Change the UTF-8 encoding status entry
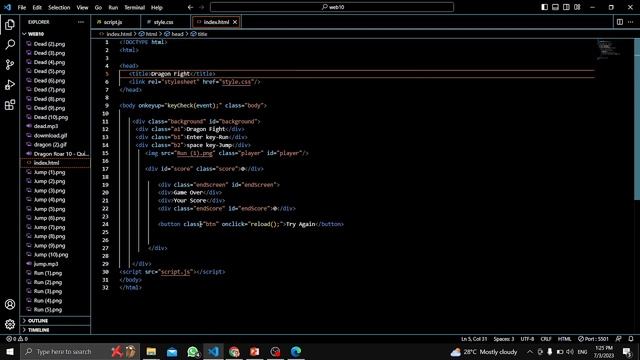640x360 pixels. (x=527, y=339)
